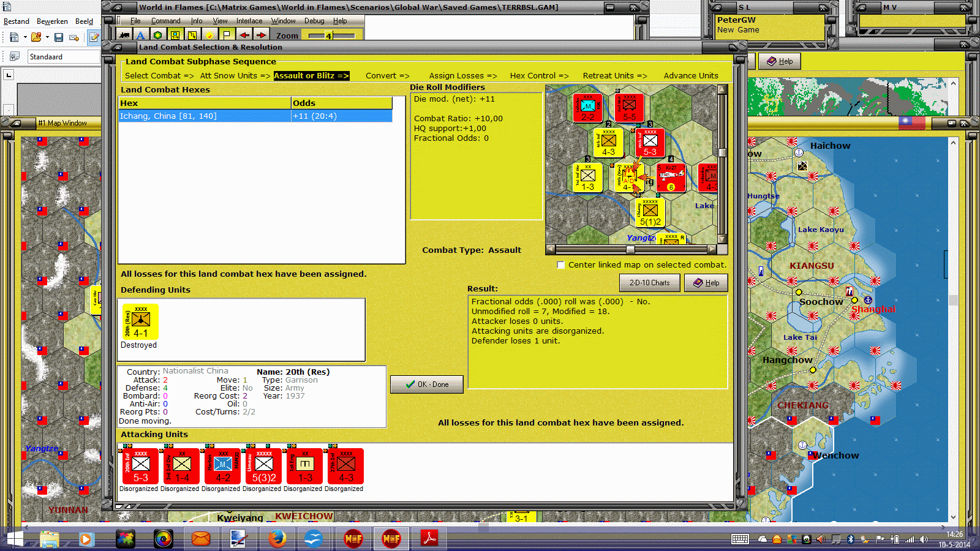
Task: Open the Debug menu
Action: click(x=314, y=21)
